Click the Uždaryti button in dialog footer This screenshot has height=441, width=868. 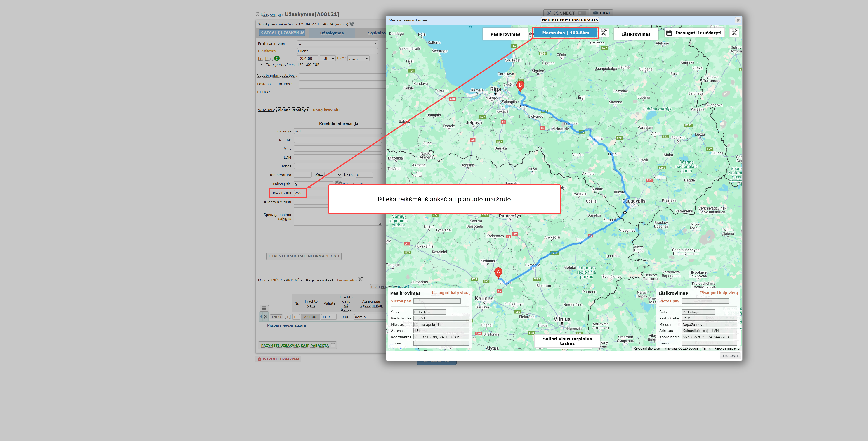tap(730, 356)
